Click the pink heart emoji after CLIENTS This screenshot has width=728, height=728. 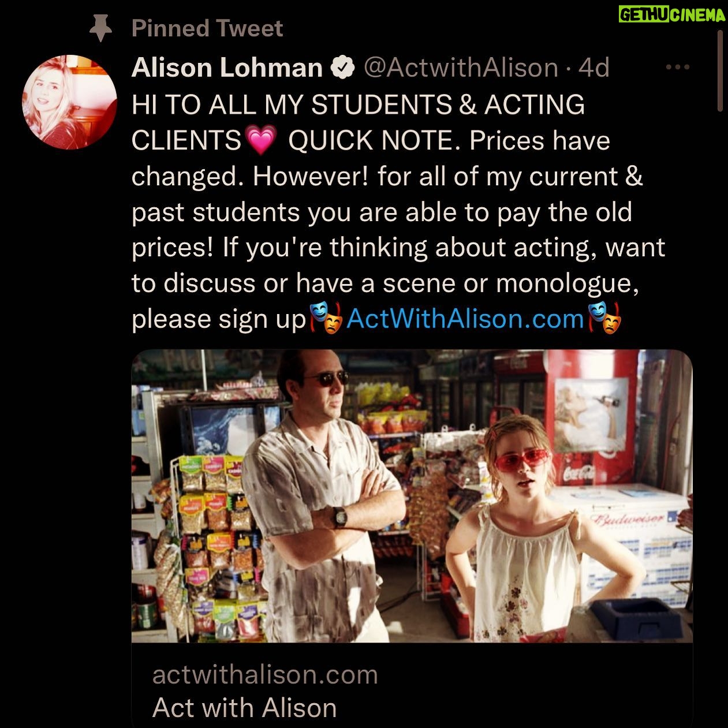[x=262, y=141]
